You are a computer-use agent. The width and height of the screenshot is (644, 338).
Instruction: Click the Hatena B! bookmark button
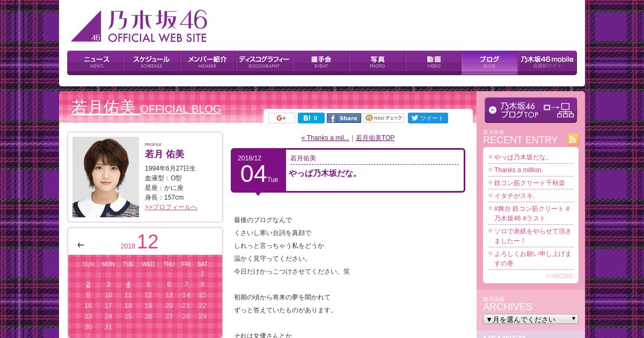[x=311, y=118]
